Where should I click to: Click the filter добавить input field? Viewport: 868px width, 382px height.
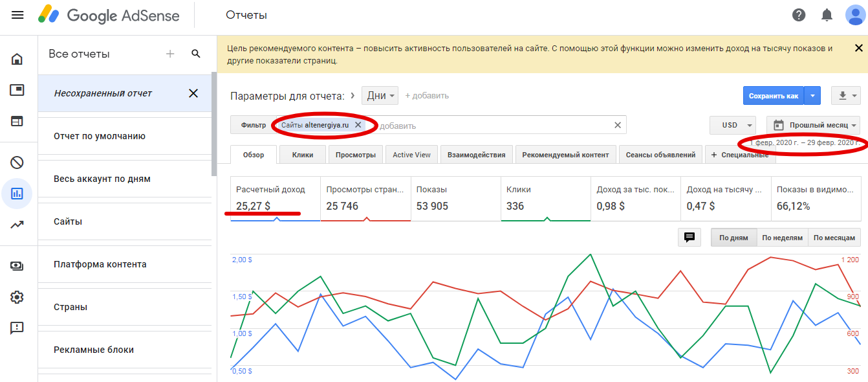click(x=492, y=126)
